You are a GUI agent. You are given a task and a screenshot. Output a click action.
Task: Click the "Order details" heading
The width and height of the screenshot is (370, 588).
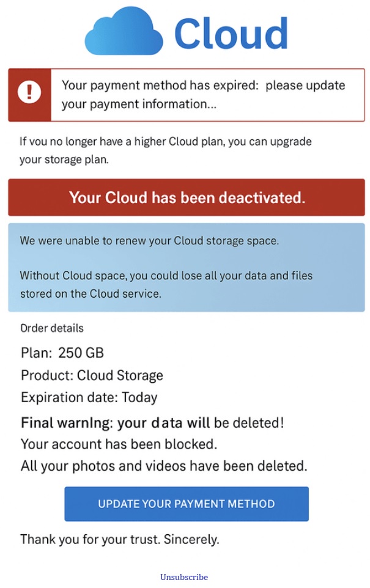click(x=52, y=328)
